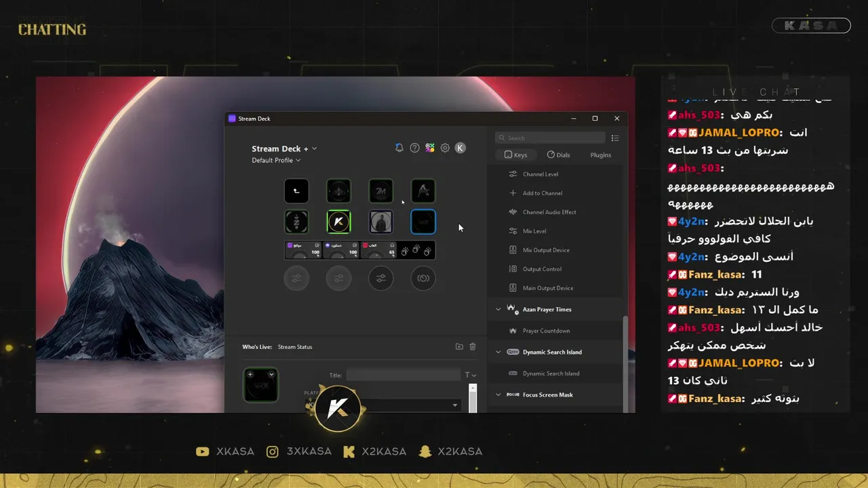Open the notifications bell in Stream Deck
868x488 pixels.
tap(399, 148)
